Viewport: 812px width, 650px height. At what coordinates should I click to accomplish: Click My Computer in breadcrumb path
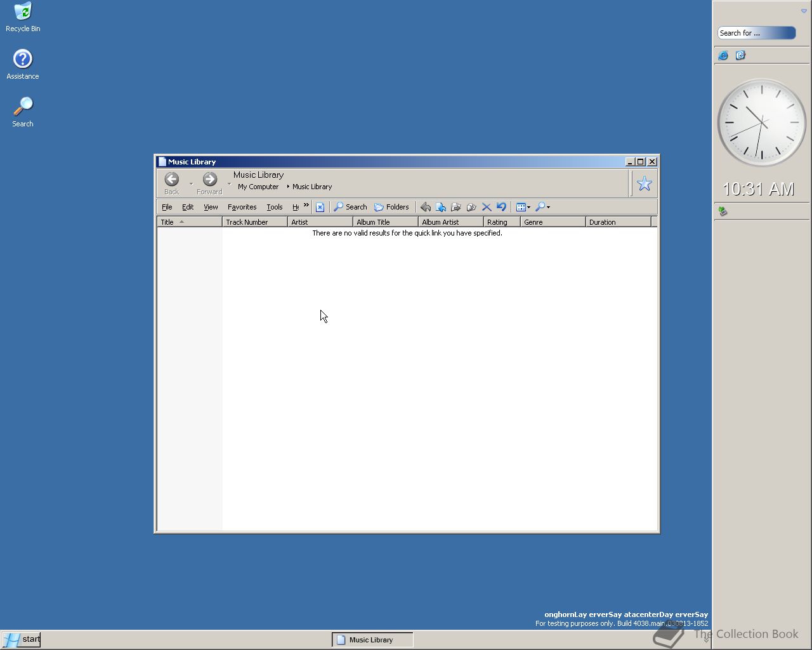pyautogui.click(x=258, y=187)
